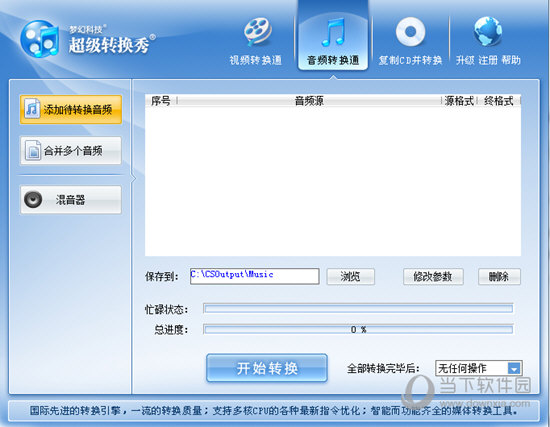Click the 超级转换秀 app logo
Screen dimensions: 550x427
39,39
